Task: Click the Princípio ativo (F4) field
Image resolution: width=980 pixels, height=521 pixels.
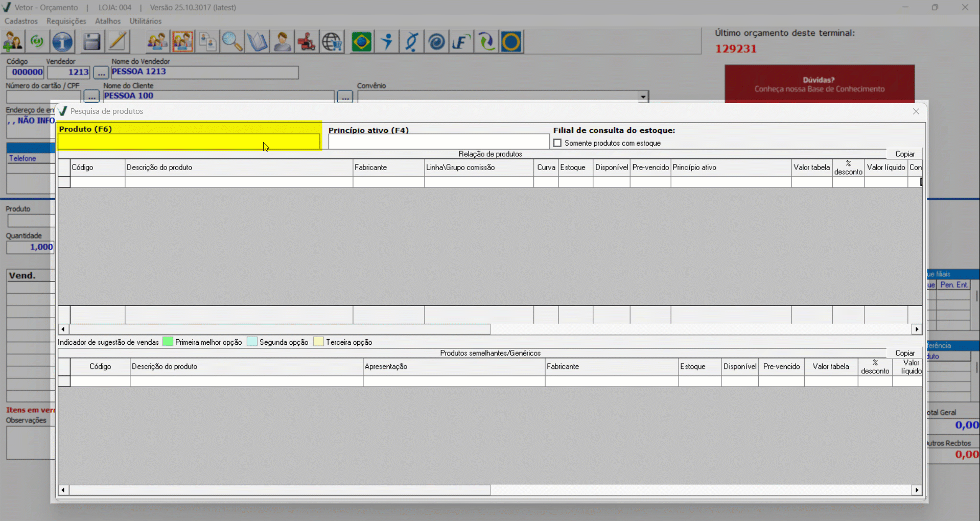Action: (x=438, y=142)
